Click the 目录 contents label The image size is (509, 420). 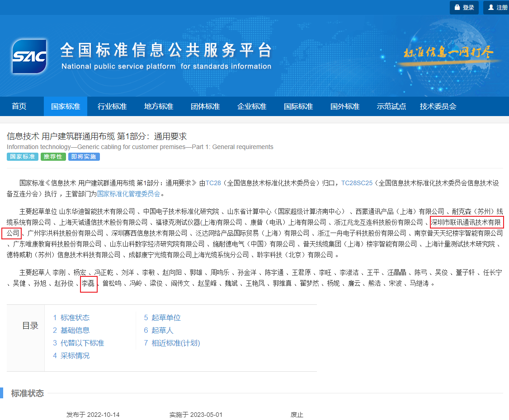30,326
